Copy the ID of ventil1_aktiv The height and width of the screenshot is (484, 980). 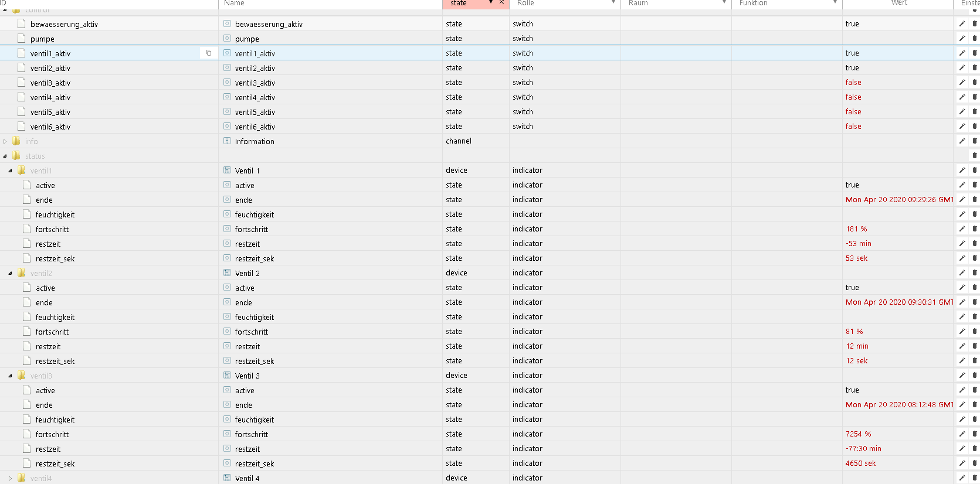[208, 53]
